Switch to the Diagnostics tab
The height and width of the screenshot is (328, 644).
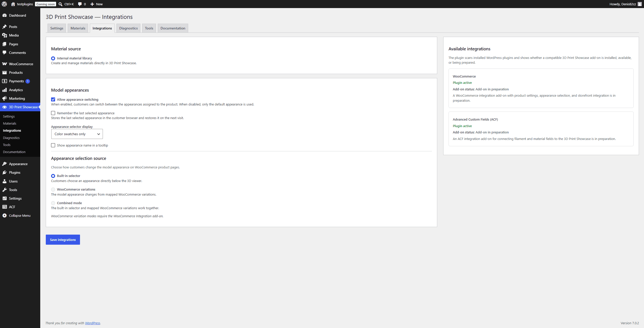tap(129, 28)
